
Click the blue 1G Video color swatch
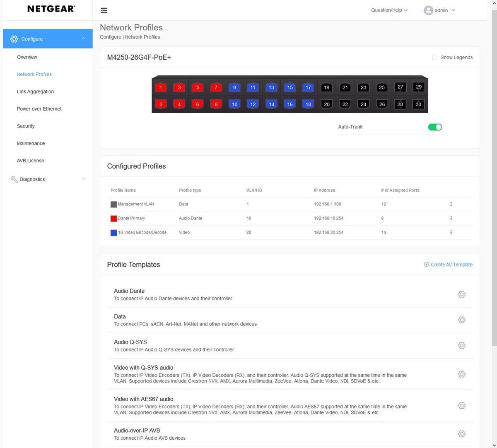(113, 232)
